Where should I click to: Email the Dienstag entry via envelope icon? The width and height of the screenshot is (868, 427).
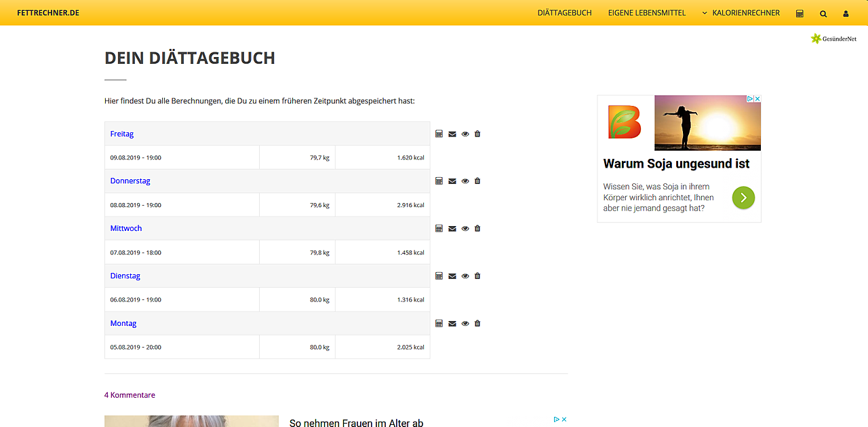point(452,276)
